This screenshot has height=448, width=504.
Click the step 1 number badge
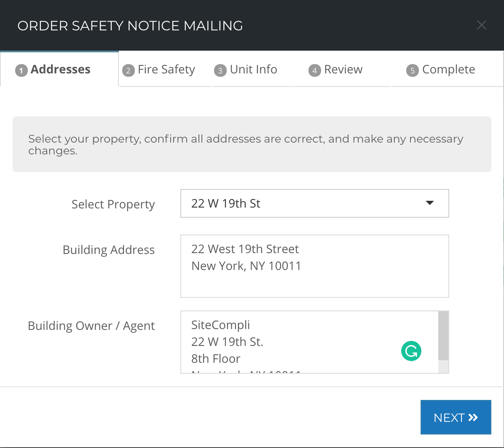click(x=21, y=70)
